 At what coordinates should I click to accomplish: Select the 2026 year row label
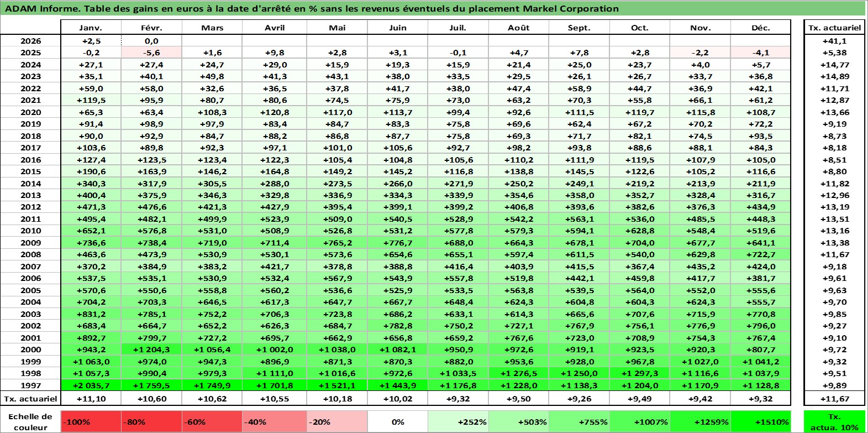30,41
